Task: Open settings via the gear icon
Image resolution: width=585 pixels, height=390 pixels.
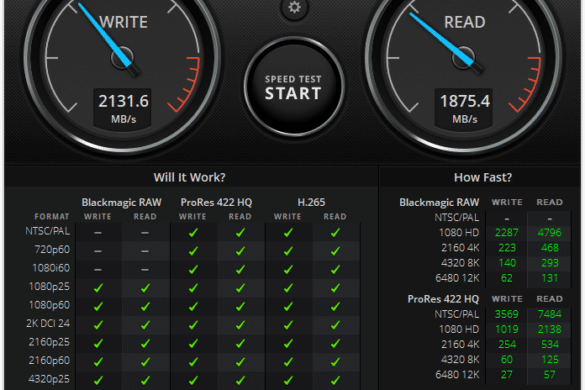Action: point(294,7)
